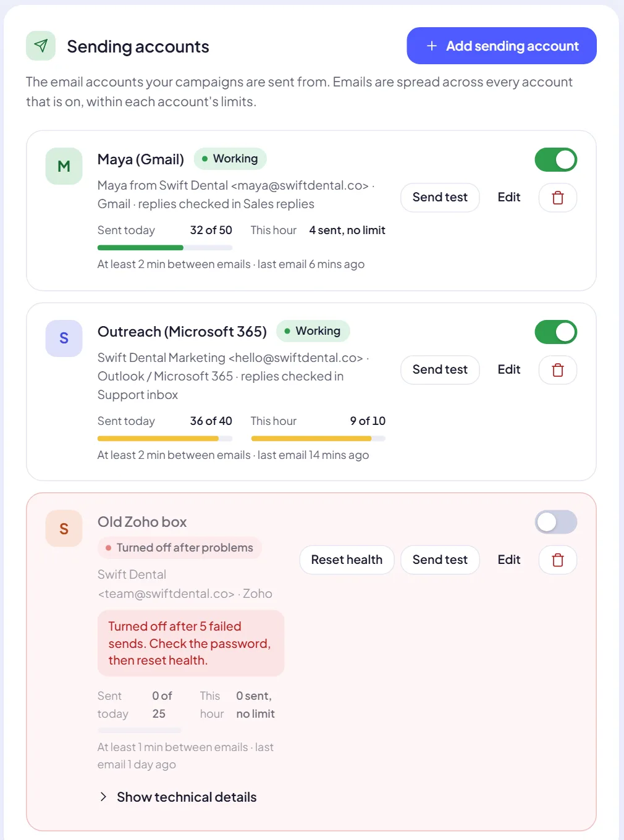Click the Turned off after problems badge

(x=179, y=548)
